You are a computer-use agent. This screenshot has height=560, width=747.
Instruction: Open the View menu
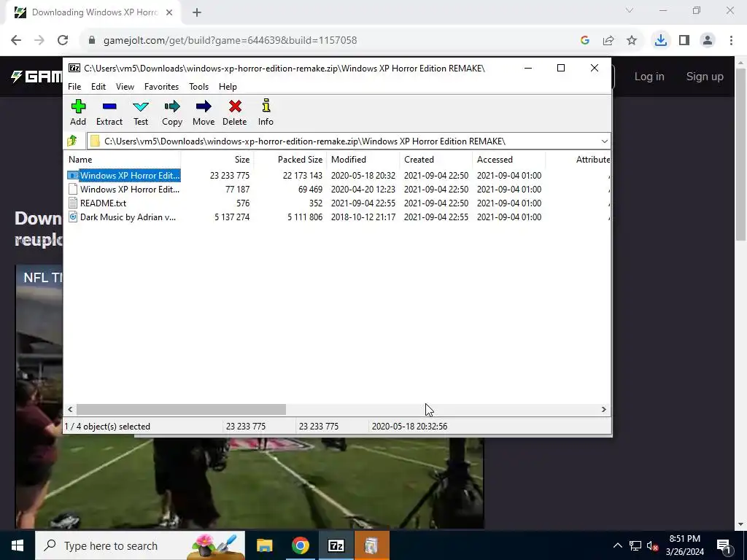125,87
